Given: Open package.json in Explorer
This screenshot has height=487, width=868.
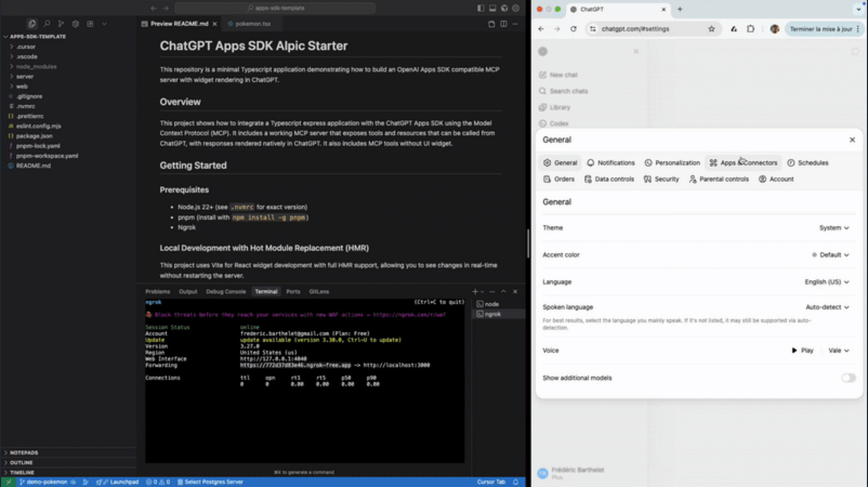Looking at the screenshot, I should click(34, 136).
